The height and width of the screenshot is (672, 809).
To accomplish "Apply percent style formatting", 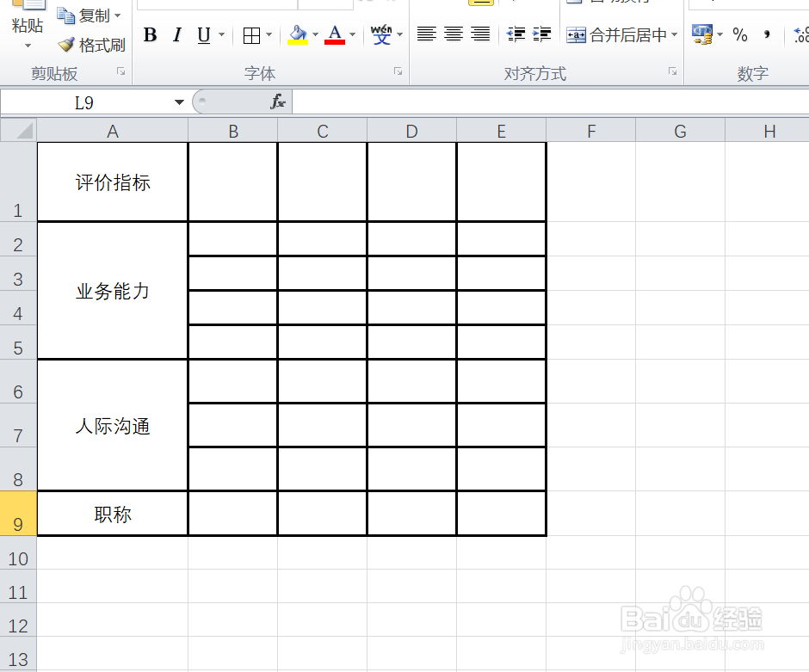I will (x=740, y=35).
